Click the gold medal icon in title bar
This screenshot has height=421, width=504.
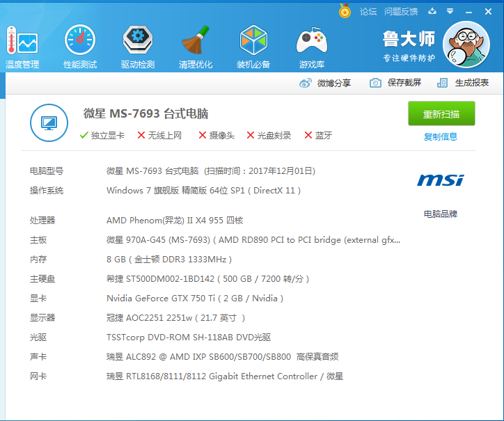(x=345, y=11)
